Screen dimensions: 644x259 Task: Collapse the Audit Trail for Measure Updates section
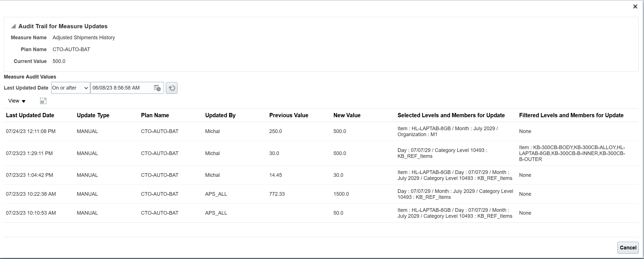pyautogui.click(x=13, y=26)
